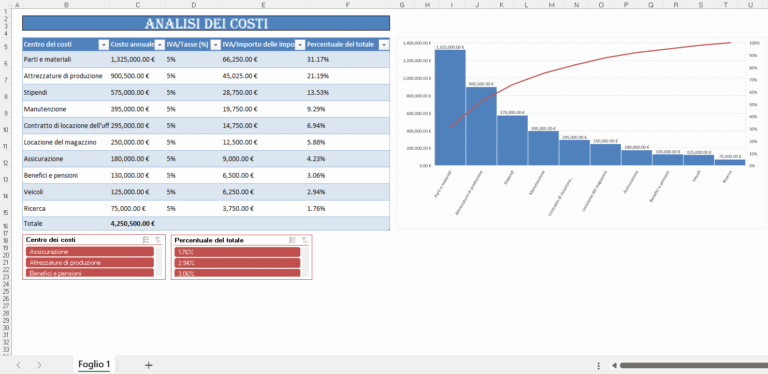Select column F header

[x=347, y=5]
